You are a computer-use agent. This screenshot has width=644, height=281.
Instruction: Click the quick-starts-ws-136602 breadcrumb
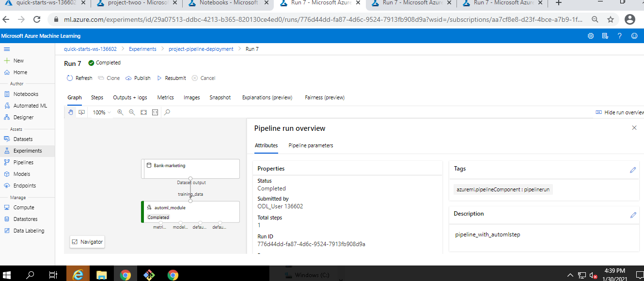point(90,49)
